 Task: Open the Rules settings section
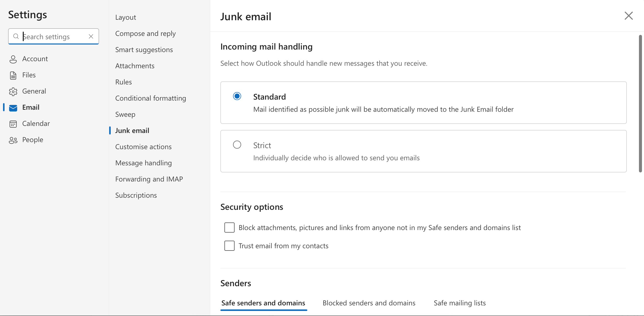pos(123,82)
